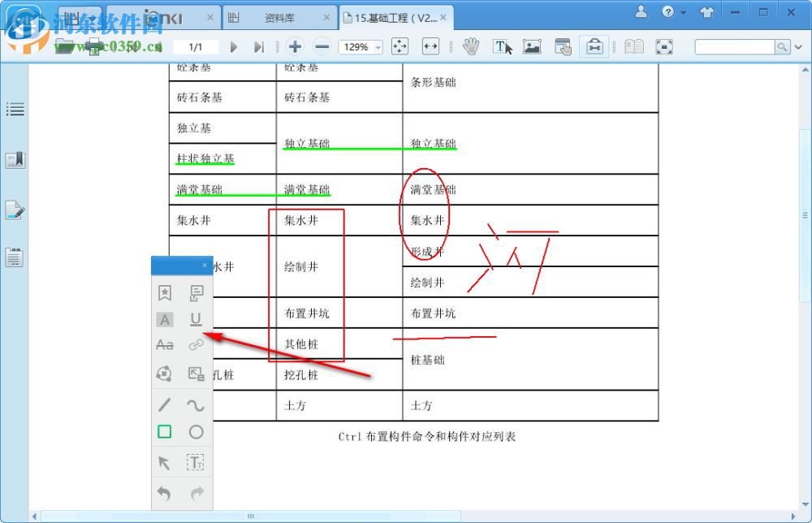Toggle fullscreen reading mode
This screenshot has width=812, height=523.
click(x=666, y=46)
